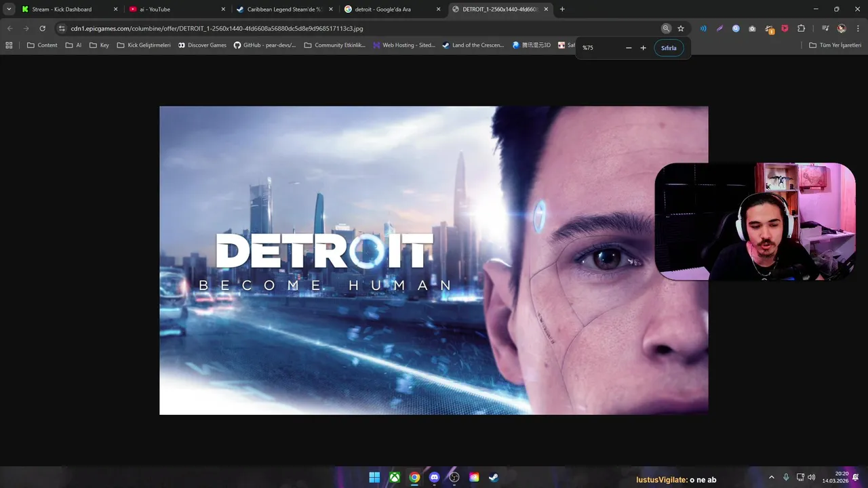The height and width of the screenshot is (488, 868).
Task: Click the zoom magnifier icon in address bar
Action: click(666, 28)
